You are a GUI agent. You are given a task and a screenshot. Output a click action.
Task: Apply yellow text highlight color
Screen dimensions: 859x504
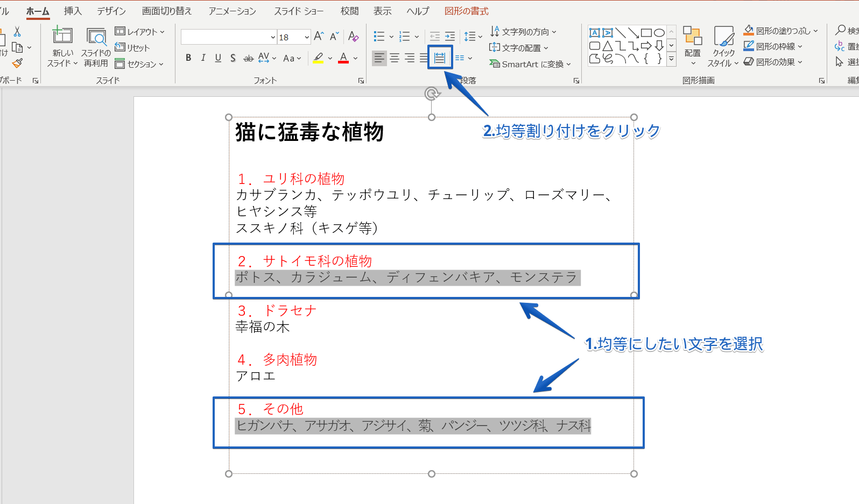point(318,58)
